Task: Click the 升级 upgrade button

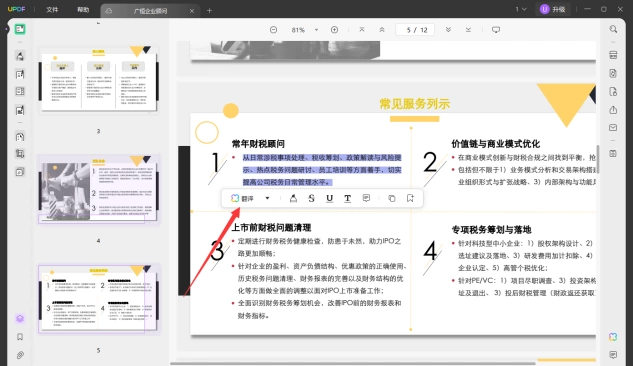Action: point(553,9)
